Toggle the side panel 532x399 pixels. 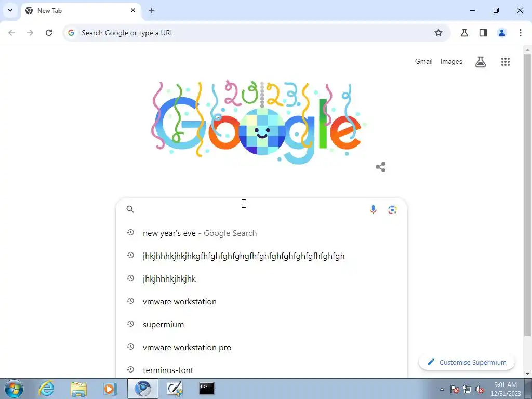coord(483,33)
